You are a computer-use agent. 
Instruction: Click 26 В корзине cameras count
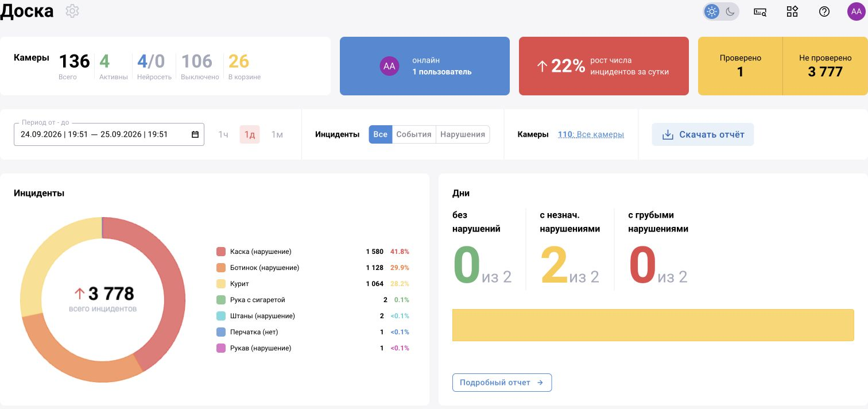point(244,65)
